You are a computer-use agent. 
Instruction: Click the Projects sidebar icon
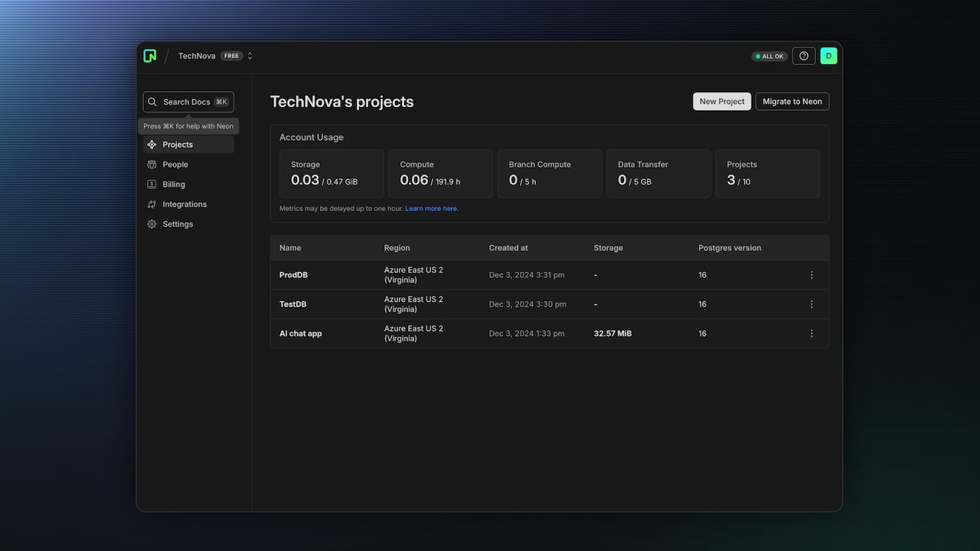[152, 145]
